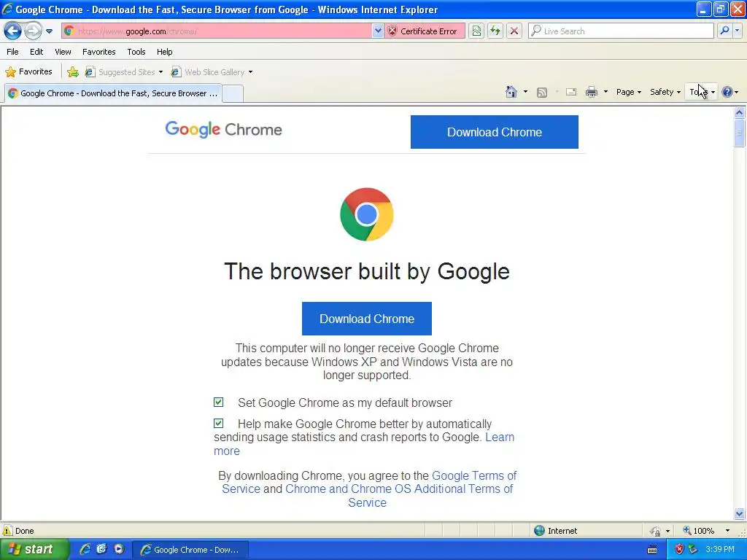Click the Internet zone indicator
The width and height of the screenshot is (747, 560).
click(556, 531)
